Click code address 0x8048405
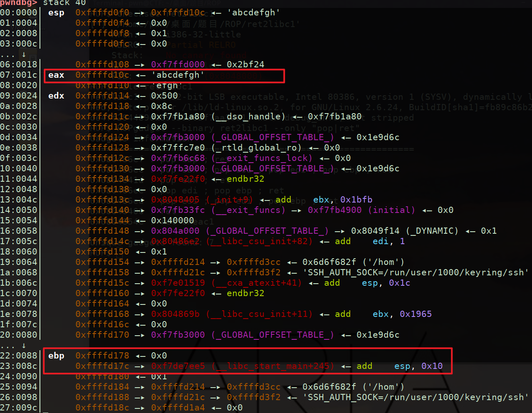This screenshot has width=532, height=413. (x=175, y=200)
